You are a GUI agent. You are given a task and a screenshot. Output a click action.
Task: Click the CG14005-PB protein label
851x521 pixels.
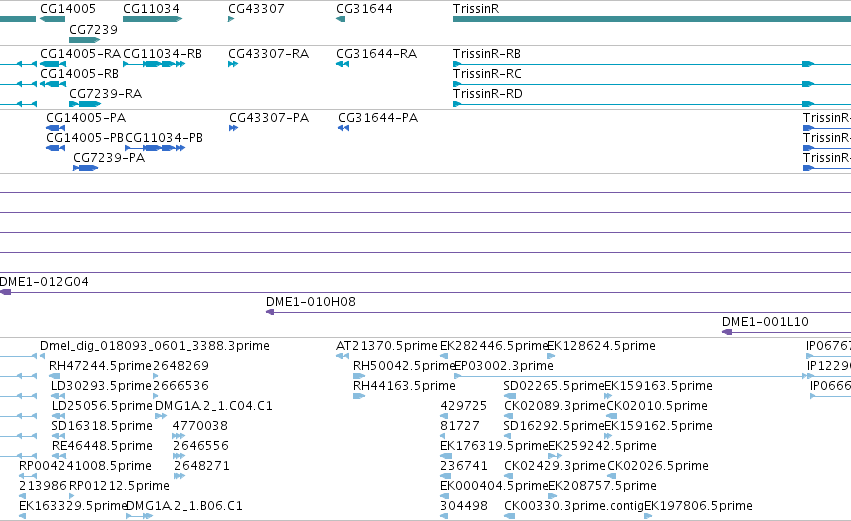85,138
